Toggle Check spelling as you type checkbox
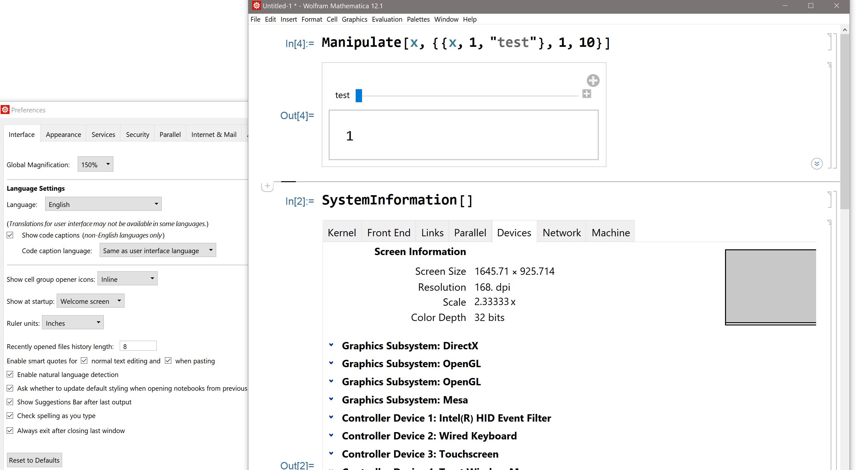868x470 pixels. pyautogui.click(x=10, y=416)
